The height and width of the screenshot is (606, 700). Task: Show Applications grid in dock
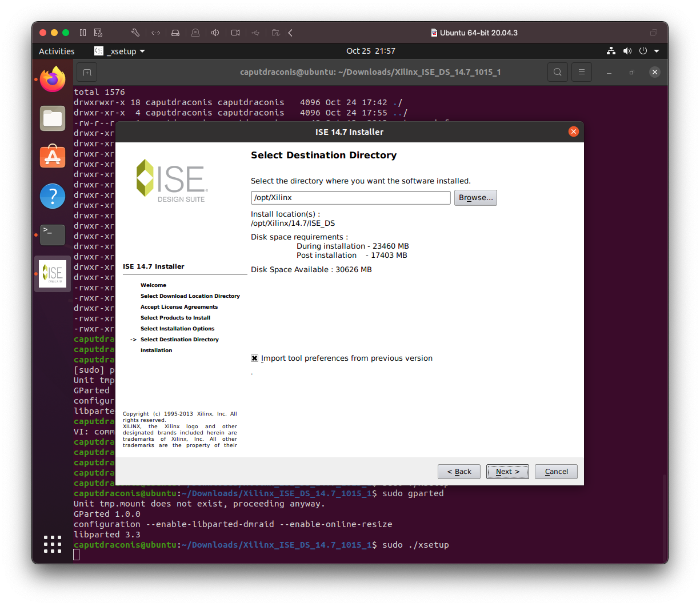click(x=53, y=544)
